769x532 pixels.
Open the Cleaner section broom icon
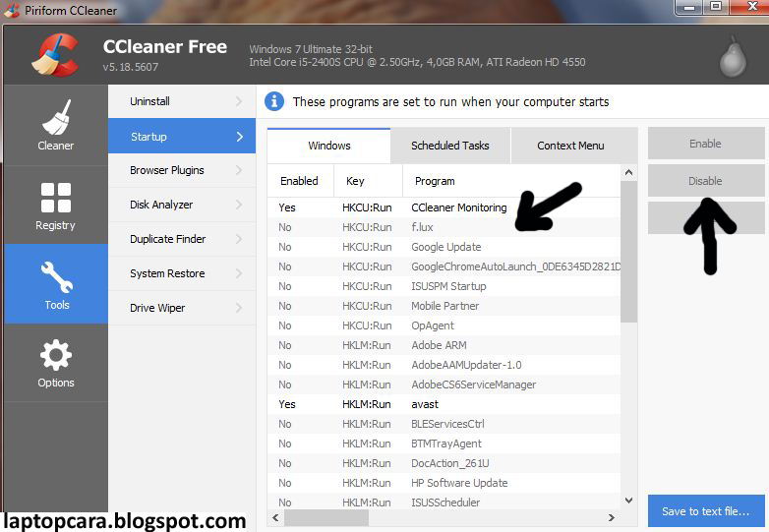tap(56, 118)
